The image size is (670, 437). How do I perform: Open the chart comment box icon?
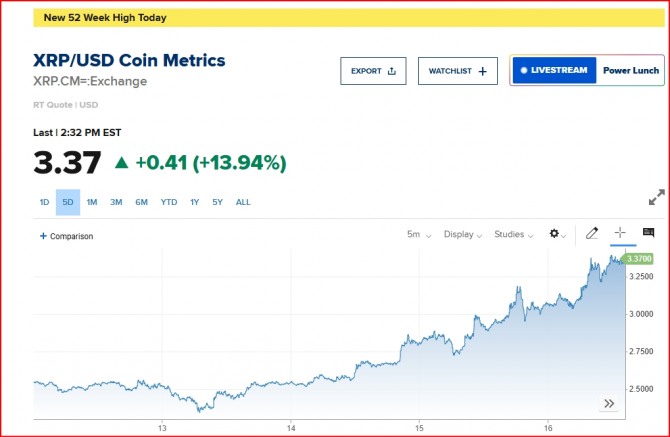coord(648,233)
